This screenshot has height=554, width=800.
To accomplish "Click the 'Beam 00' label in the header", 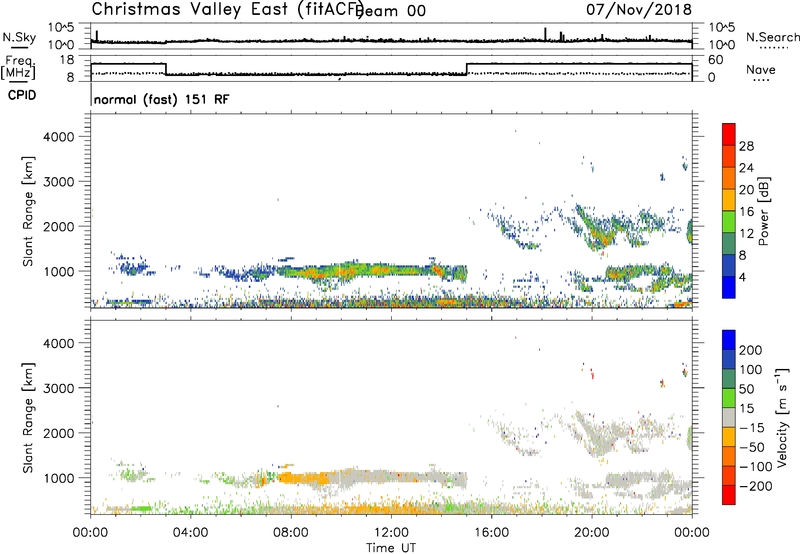I will pyautogui.click(x=392, y=11).
